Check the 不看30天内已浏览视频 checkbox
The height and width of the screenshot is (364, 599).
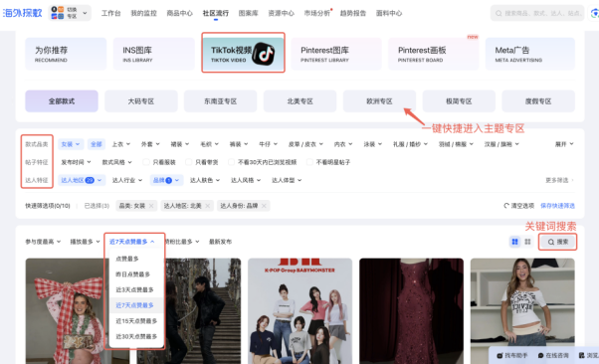(231, 162)
